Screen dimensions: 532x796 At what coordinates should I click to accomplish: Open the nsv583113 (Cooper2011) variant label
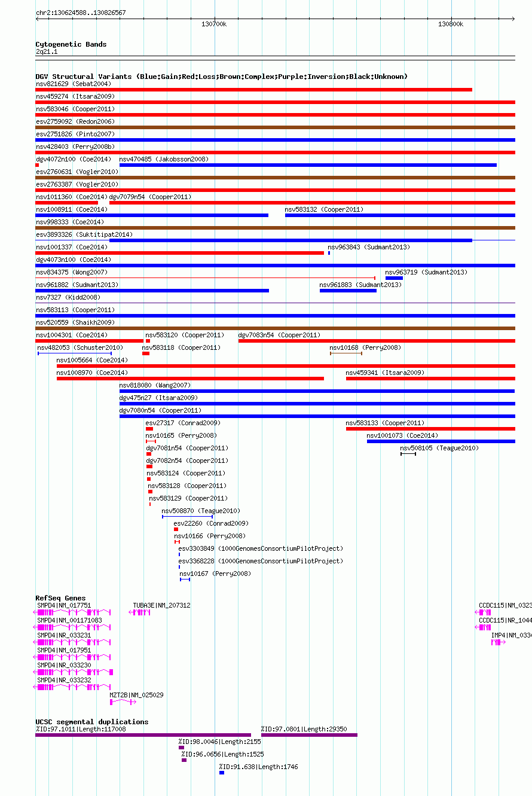tap(75, 310)
